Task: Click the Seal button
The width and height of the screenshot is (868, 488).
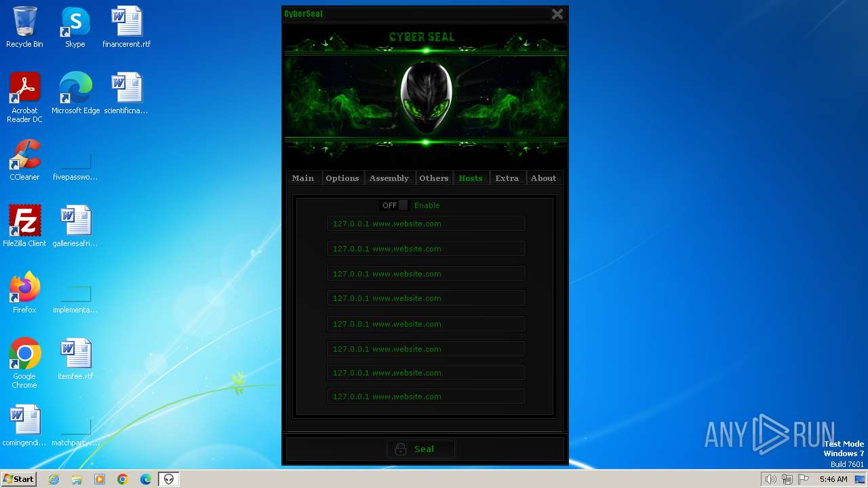Action: point(420,449)
